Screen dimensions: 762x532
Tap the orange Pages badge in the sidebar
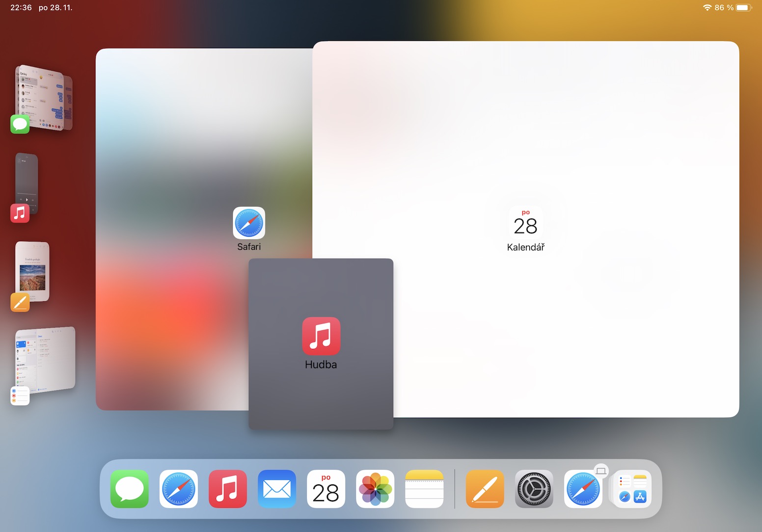coord(20,302)
